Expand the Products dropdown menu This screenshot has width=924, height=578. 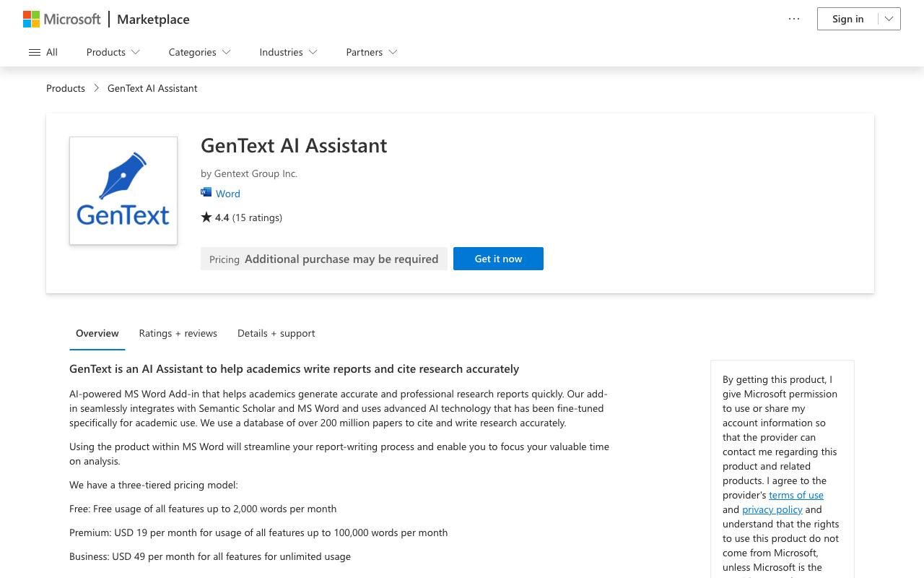tap(113, 52)
